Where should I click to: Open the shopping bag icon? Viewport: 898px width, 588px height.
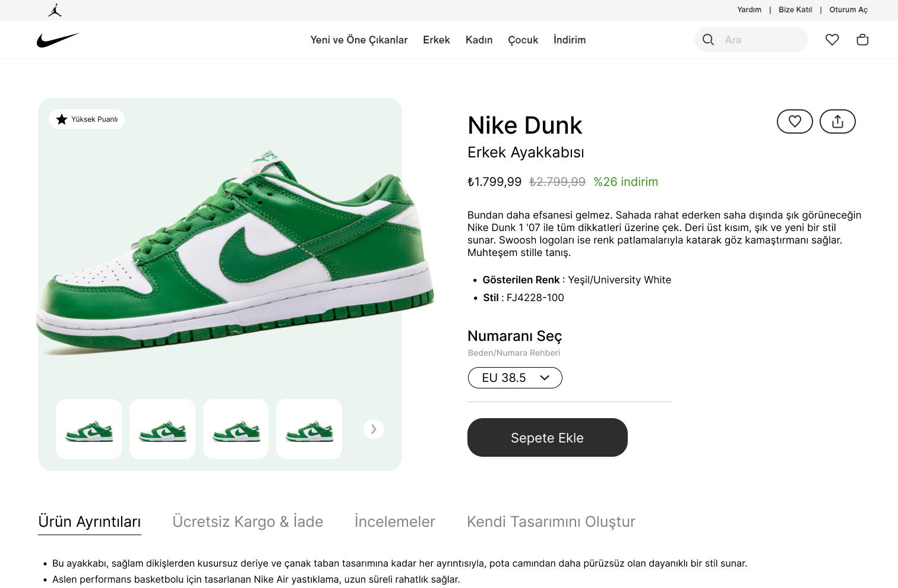pos(862,40)
